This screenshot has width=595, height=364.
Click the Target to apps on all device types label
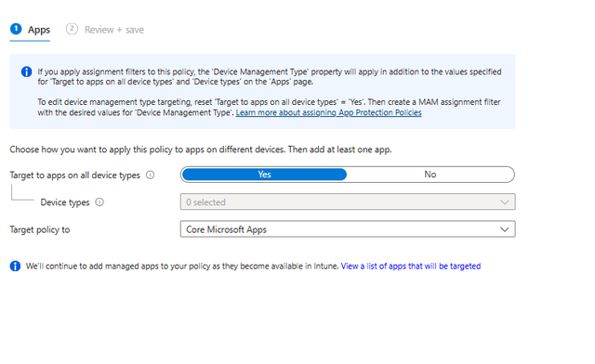74,175
